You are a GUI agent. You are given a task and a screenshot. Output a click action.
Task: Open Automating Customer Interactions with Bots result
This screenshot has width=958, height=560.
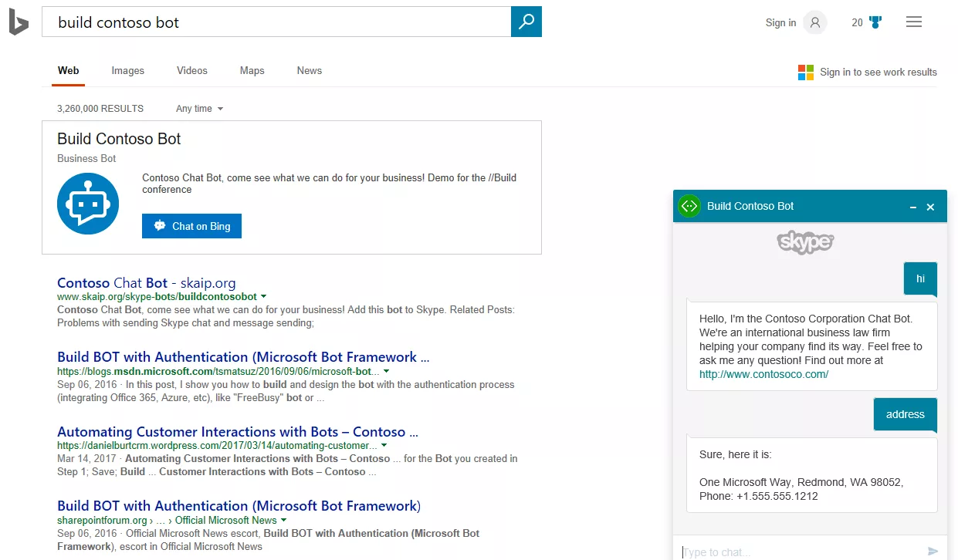(238, 432)
